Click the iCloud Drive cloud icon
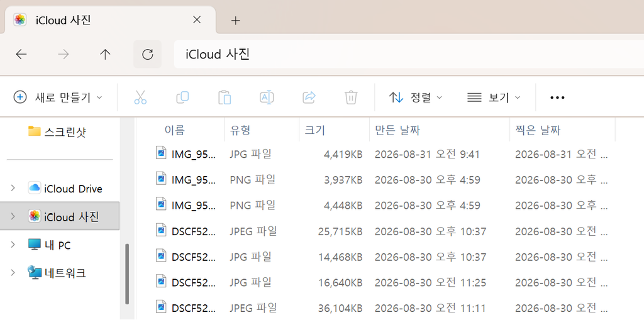The height and width of the screenshot is (320, 644). point(35,188)
